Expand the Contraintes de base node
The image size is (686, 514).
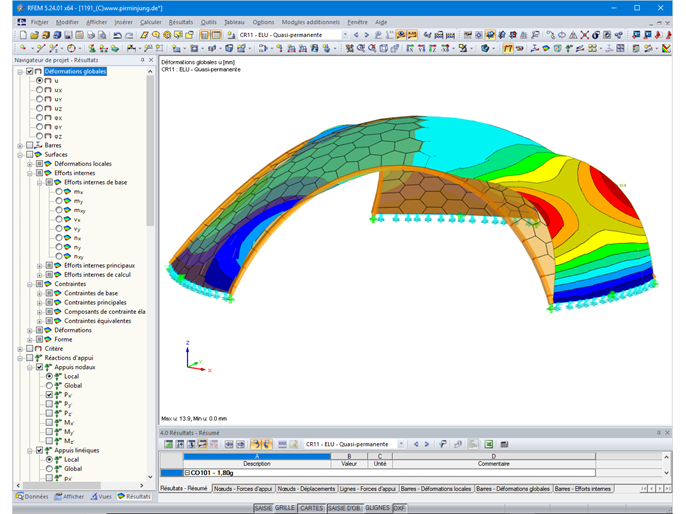39,293
